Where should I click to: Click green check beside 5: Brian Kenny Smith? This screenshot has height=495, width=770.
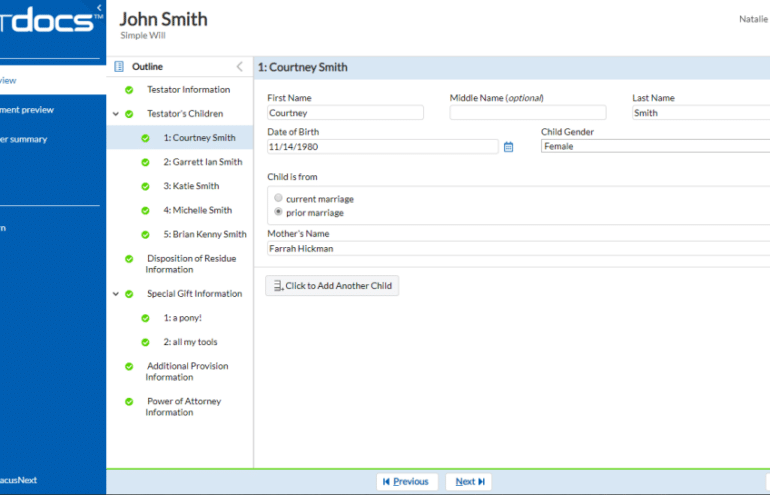pos(145,235)
